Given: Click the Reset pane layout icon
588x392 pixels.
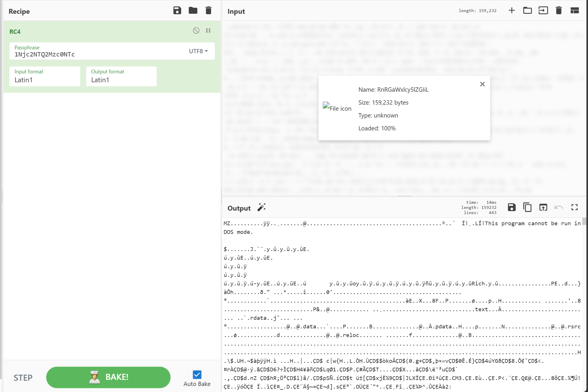Looking at the screenshot, I should pyautogui.click(x=575, y=11).
